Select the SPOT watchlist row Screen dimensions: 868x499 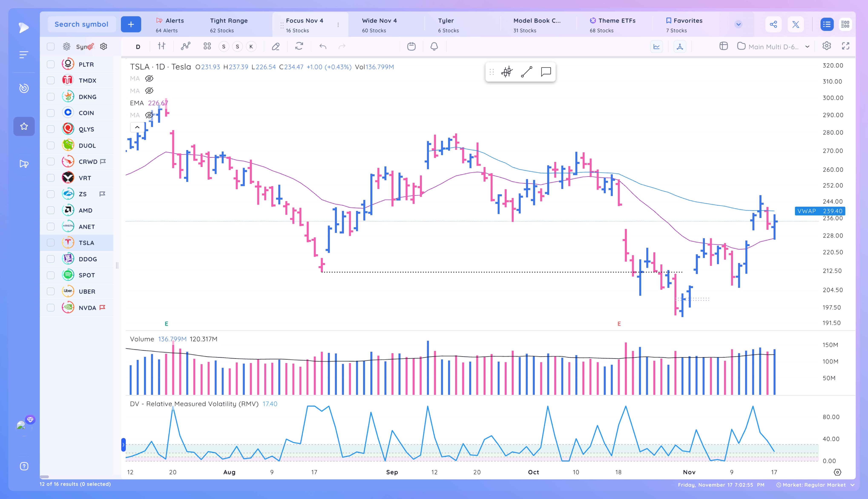click(77, 275)
